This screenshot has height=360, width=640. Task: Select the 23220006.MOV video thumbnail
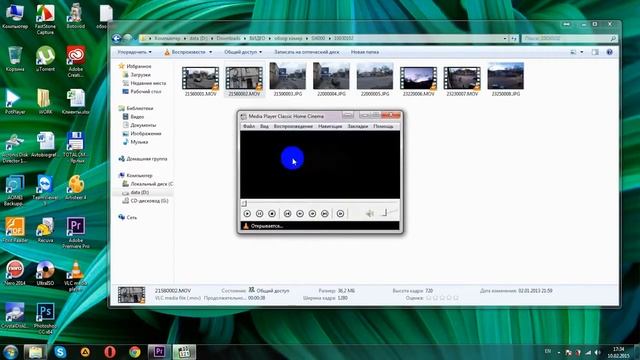click(x=418, y=81)
